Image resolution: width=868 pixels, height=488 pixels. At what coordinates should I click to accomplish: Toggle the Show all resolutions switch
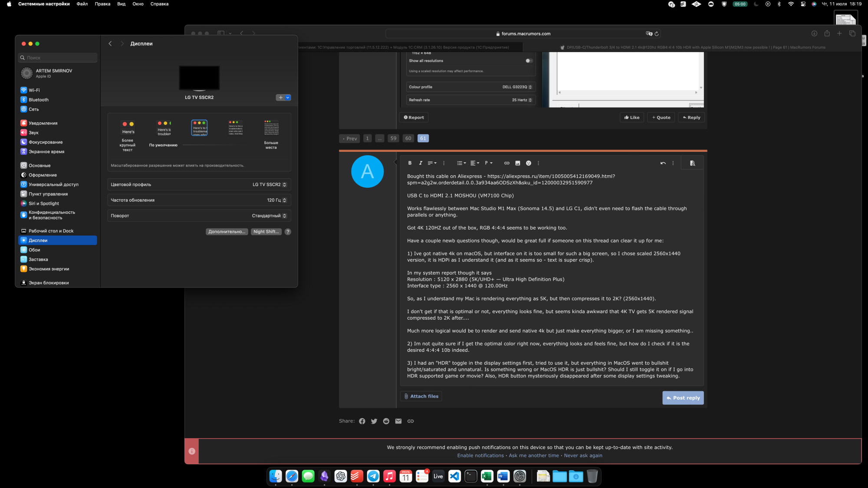coord(529,61)
